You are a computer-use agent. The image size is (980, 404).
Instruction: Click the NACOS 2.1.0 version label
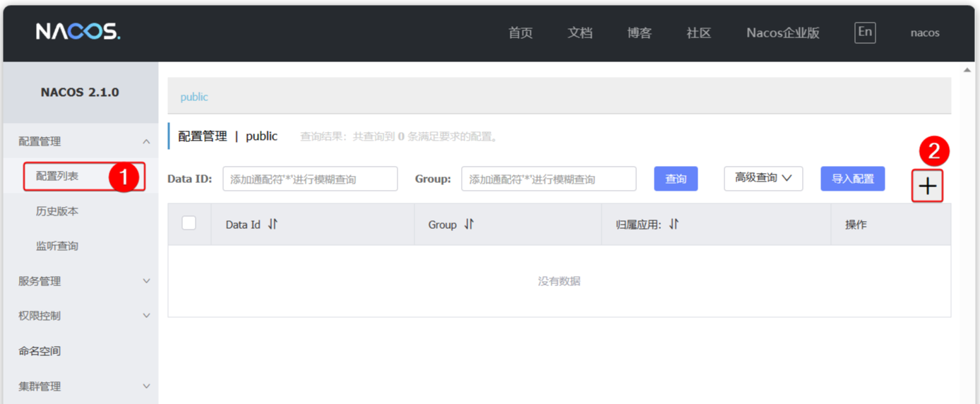[x=80, y=93]
